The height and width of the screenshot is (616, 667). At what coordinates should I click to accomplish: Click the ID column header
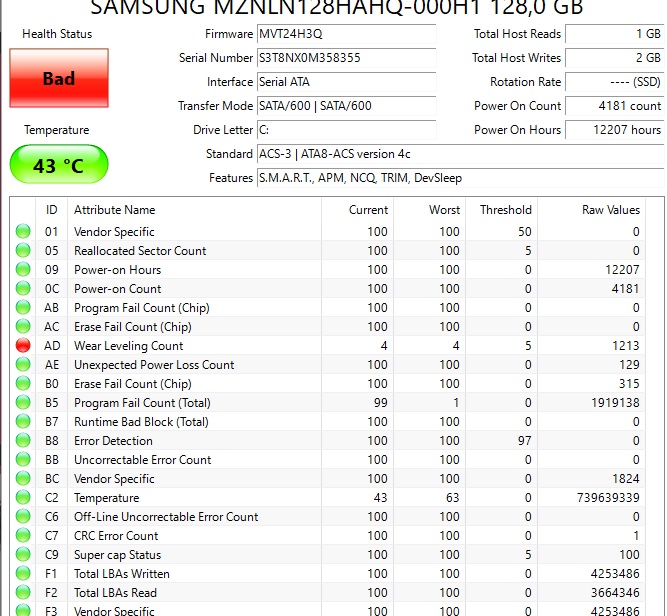[51, 210]
